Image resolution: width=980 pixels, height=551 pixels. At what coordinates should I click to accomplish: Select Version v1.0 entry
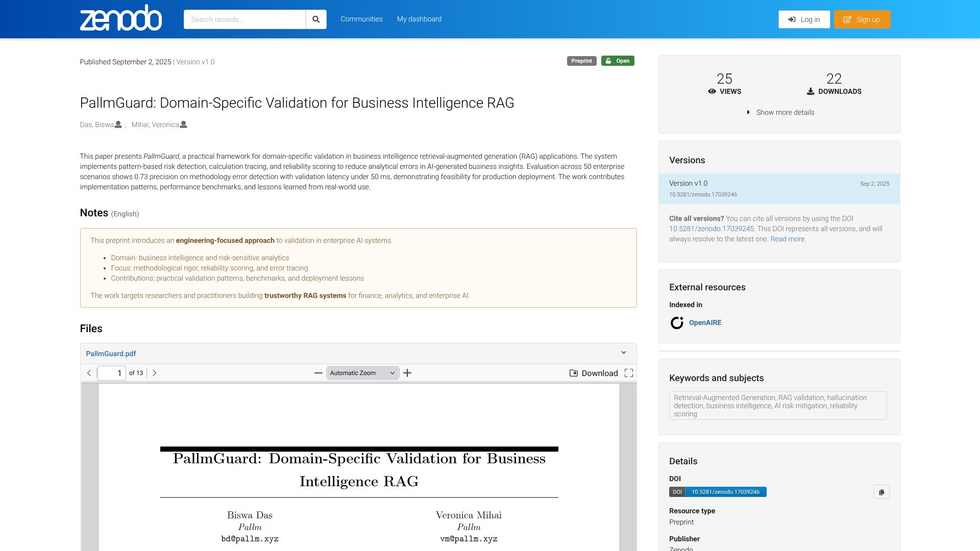pyautogui.click(x=779, y=189)
